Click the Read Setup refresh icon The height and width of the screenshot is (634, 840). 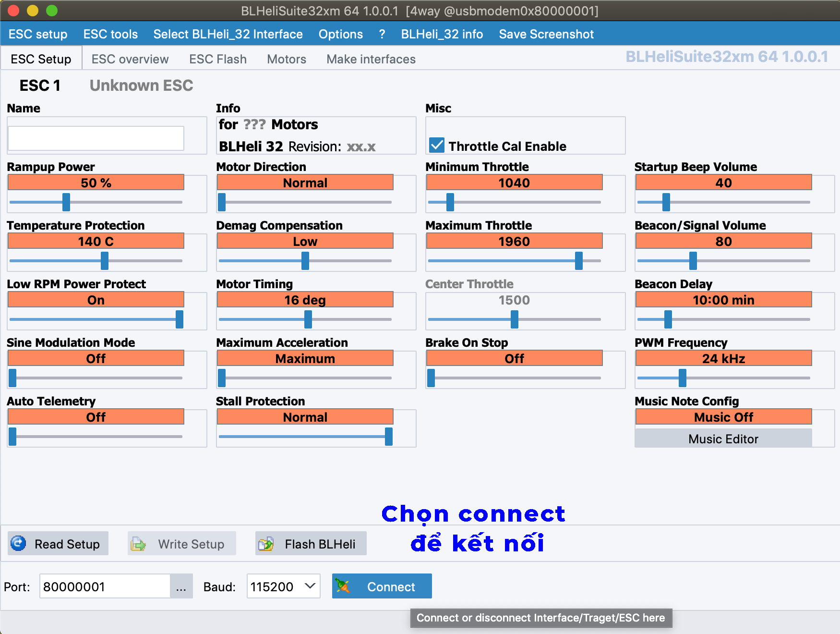(x=18, y=543)
